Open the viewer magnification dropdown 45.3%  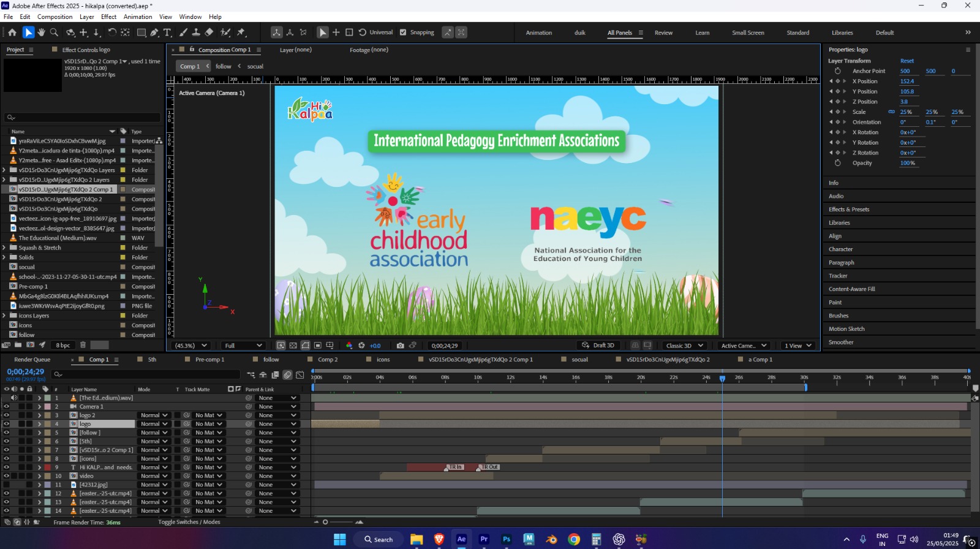(x=192, y=346)
